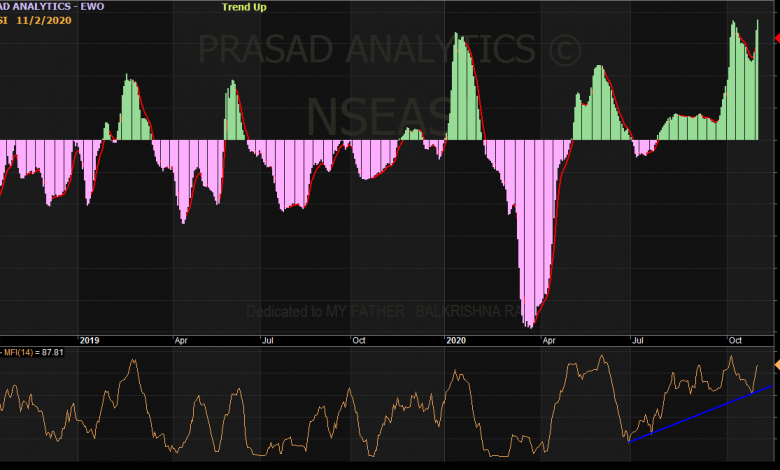Select the first Jul label after 2020
This screenshot has width=780, height=470.
pyautogui.click(x=638, y=340)
